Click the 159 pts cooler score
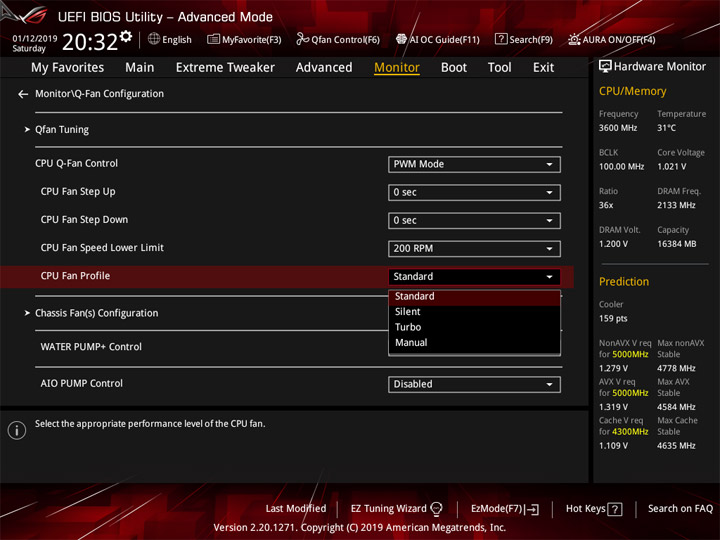Viewport: 720px width, 540px height. pyautogui.click(x=613, y=319)
